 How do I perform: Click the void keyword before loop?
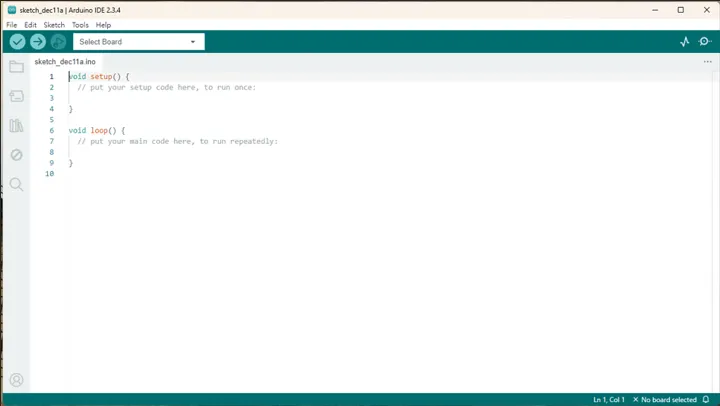[x=78, y=130]
